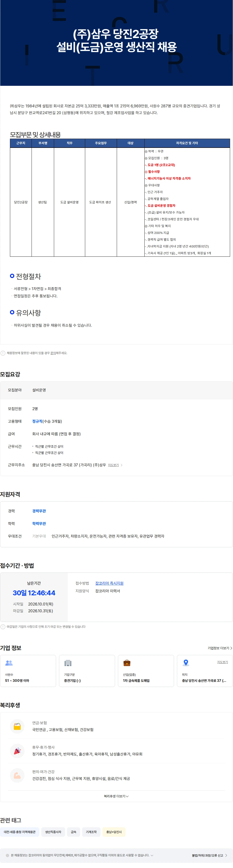Click the 잡코리아 이력서 text
This screenshot has width=233, height=868.
(108, 591)
